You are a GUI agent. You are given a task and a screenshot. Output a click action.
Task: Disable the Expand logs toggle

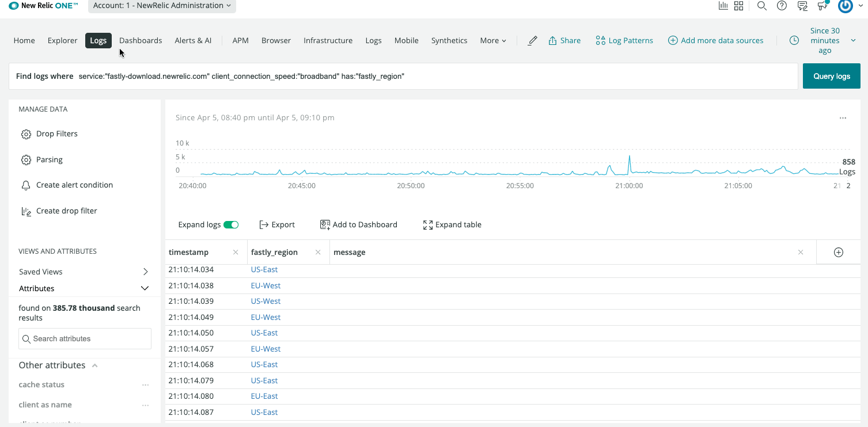coord(231,224)
